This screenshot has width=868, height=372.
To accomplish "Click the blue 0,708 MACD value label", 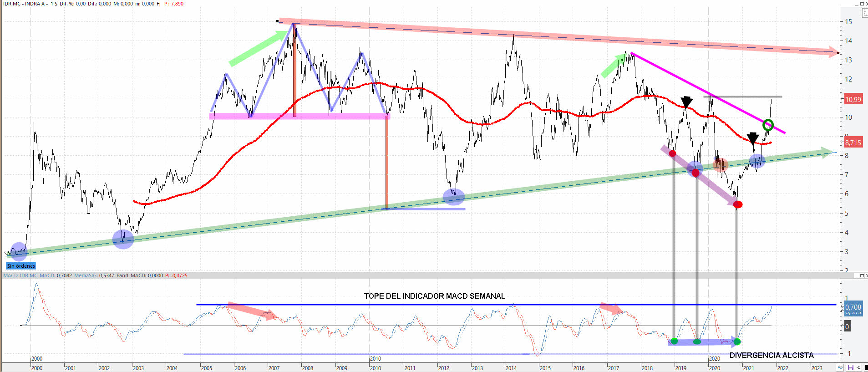I will 853,307.
